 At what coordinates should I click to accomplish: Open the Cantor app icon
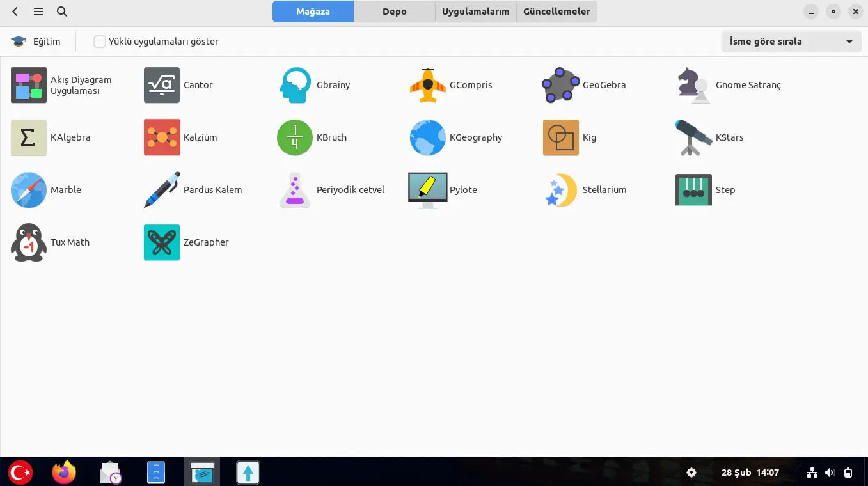click(x=162, y=85)
